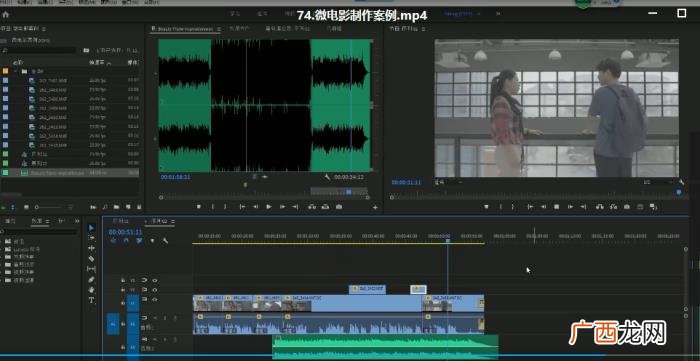
Task: Click Mark In in Source monitor
Action: pyautogui.click(x=212, y=207)
